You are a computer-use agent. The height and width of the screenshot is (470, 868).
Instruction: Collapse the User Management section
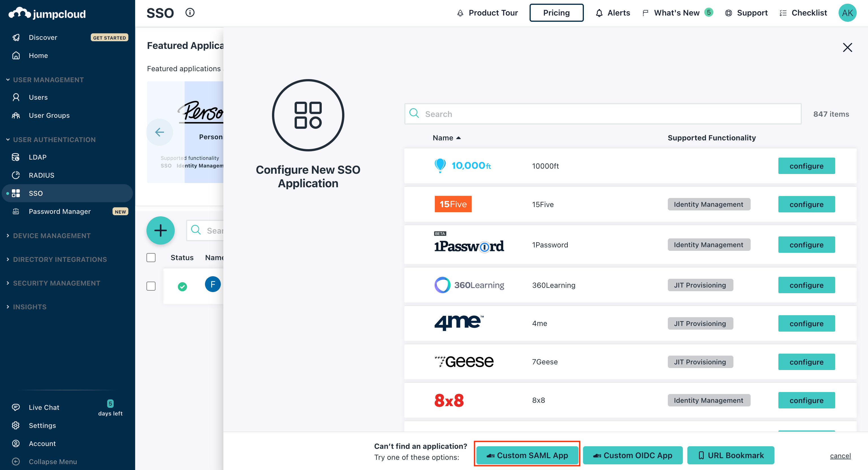click(48, 80)
